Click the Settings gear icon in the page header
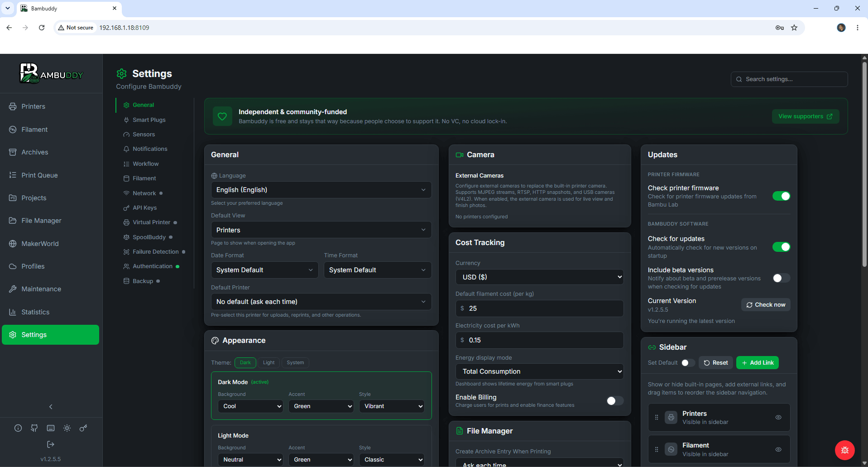868x467 pixels. click(121, 74)
